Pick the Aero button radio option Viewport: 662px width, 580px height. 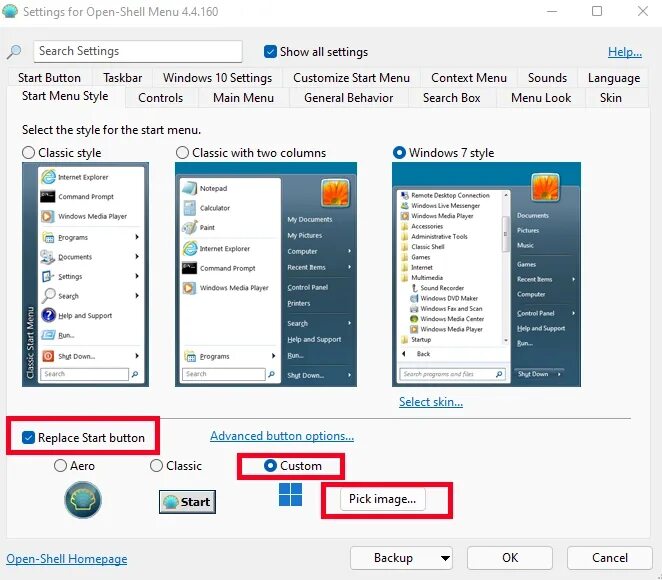coord(60,466)
